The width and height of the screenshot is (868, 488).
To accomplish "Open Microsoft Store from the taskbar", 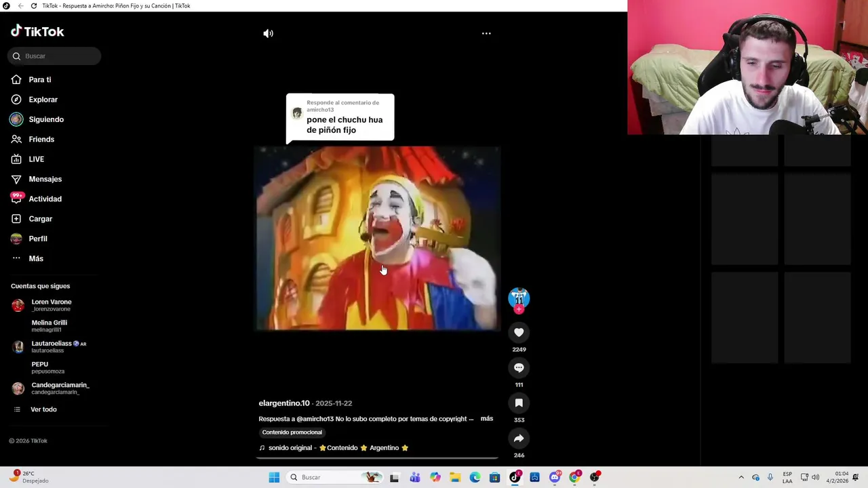I will pos(495,477).
